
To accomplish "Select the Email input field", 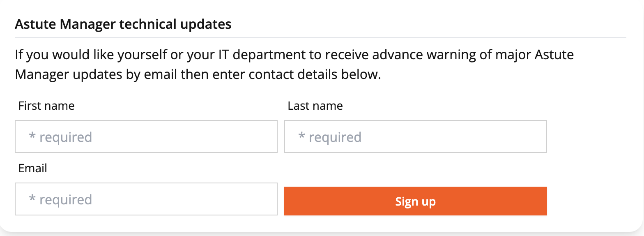I will (146, 199).
